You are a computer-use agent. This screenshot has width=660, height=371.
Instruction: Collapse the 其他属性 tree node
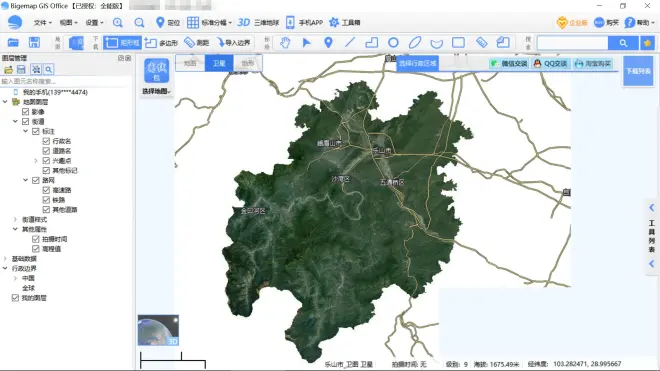(15, 229)
